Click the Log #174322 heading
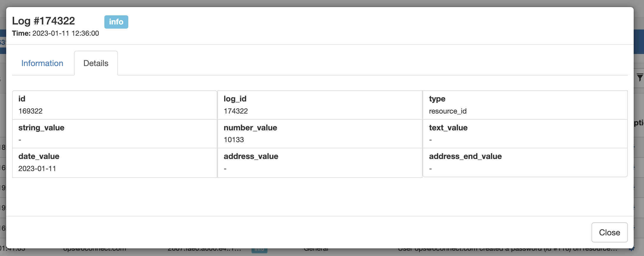 click(x=44, y=21)
